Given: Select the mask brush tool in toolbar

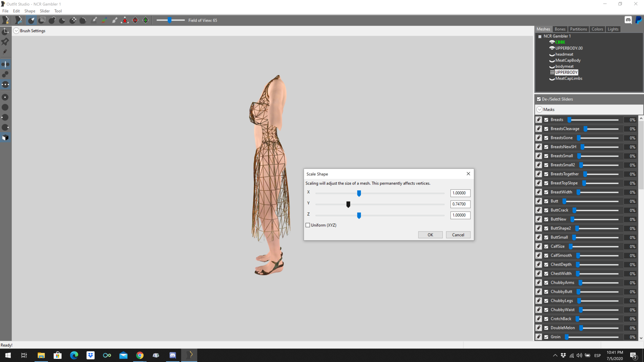Looking at the screenshot, I should [x=42, y=20].
